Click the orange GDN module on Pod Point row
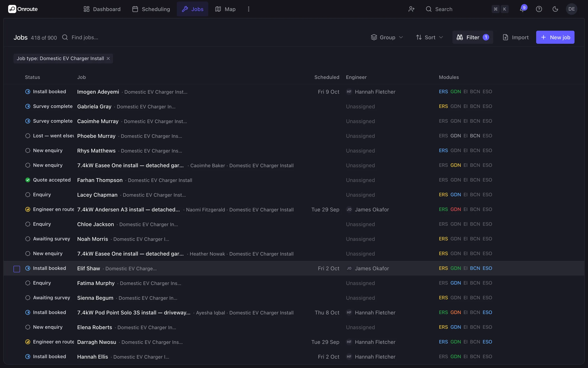The image size is (588, 368). (456, 312)
